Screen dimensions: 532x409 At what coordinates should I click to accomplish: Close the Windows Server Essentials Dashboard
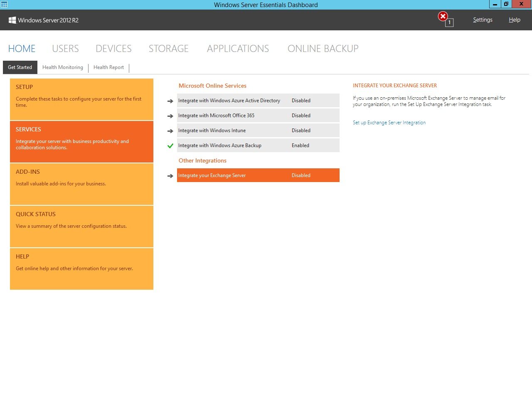click(521, 4)
